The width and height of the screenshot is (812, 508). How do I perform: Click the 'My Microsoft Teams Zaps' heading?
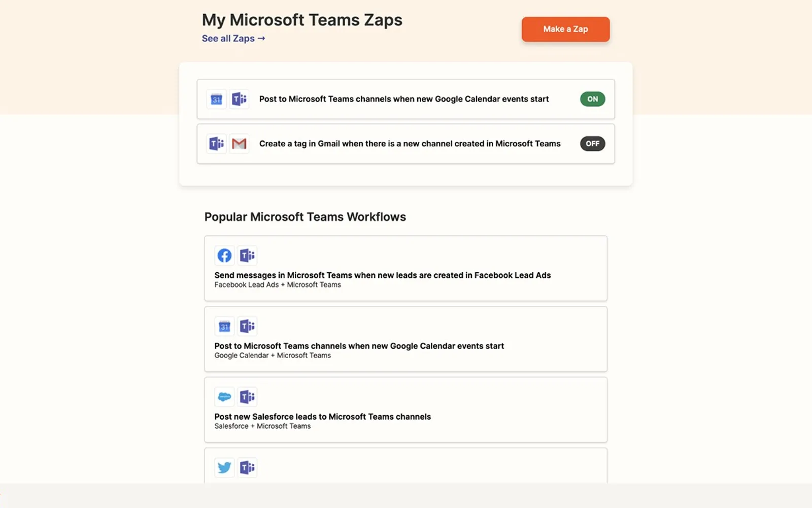[302, 20]
